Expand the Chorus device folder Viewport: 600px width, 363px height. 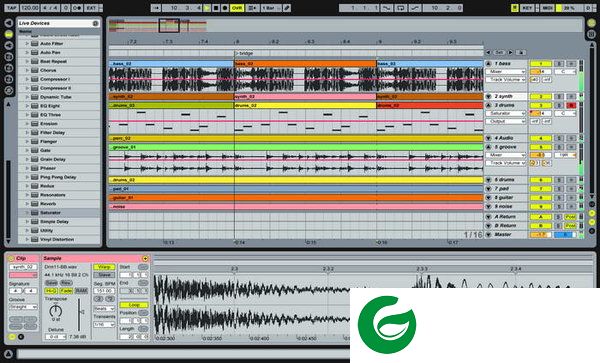pos(27,70)
